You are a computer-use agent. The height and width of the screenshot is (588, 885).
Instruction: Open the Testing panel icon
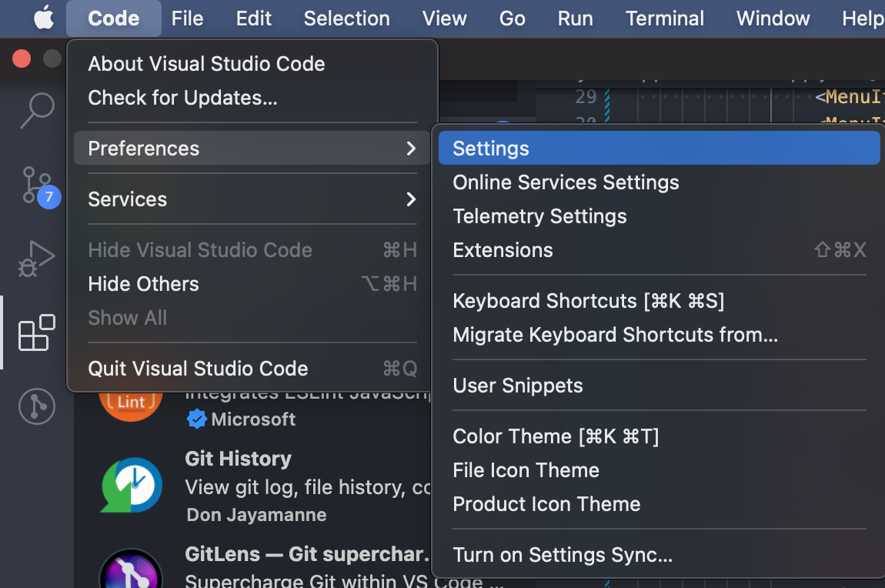pyautogui.click(x=36, y=406)
